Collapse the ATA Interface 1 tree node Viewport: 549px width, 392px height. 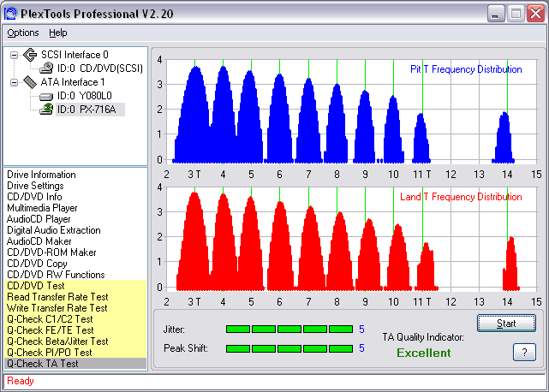pyautogui.click(x=14, y=83)
